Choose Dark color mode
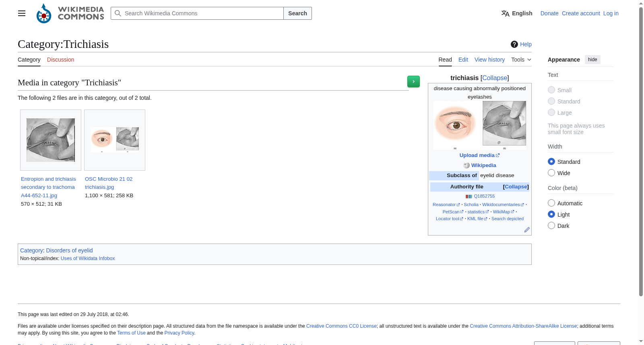 click(551, 225)
